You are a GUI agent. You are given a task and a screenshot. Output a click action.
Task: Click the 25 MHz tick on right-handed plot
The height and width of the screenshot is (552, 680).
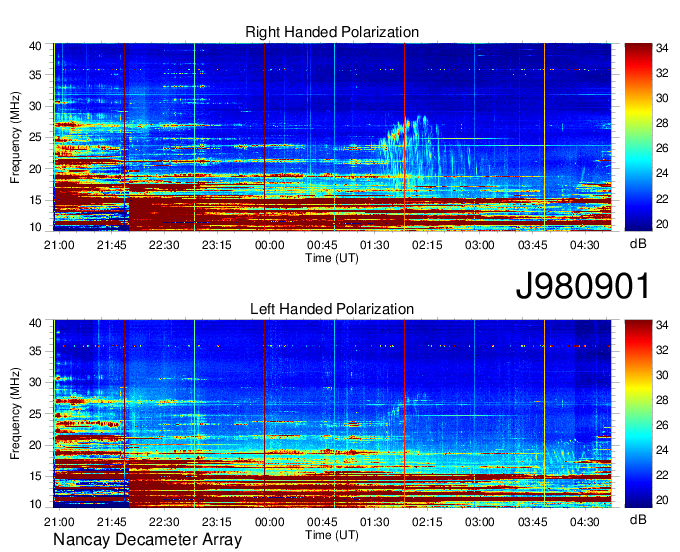click(35, 137)
